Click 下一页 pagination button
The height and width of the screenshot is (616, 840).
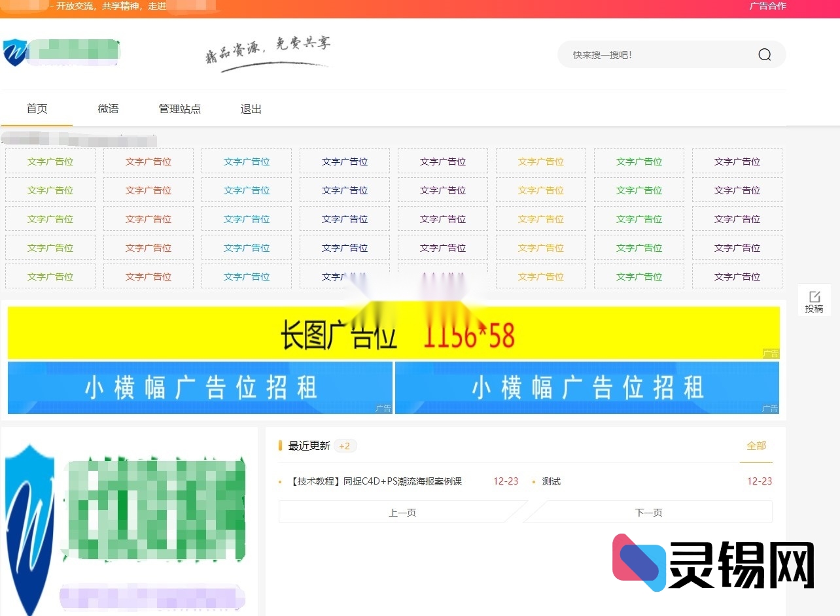click(x=648, y=512)
